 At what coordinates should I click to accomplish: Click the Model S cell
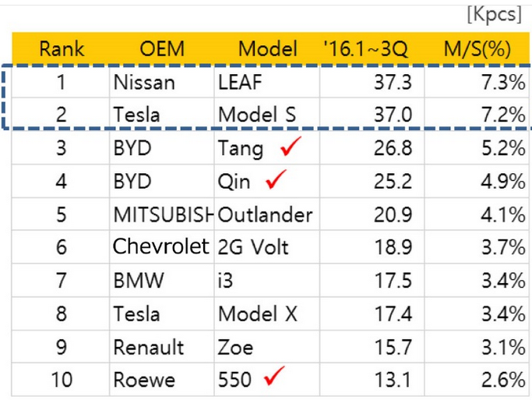click(257, 115)
